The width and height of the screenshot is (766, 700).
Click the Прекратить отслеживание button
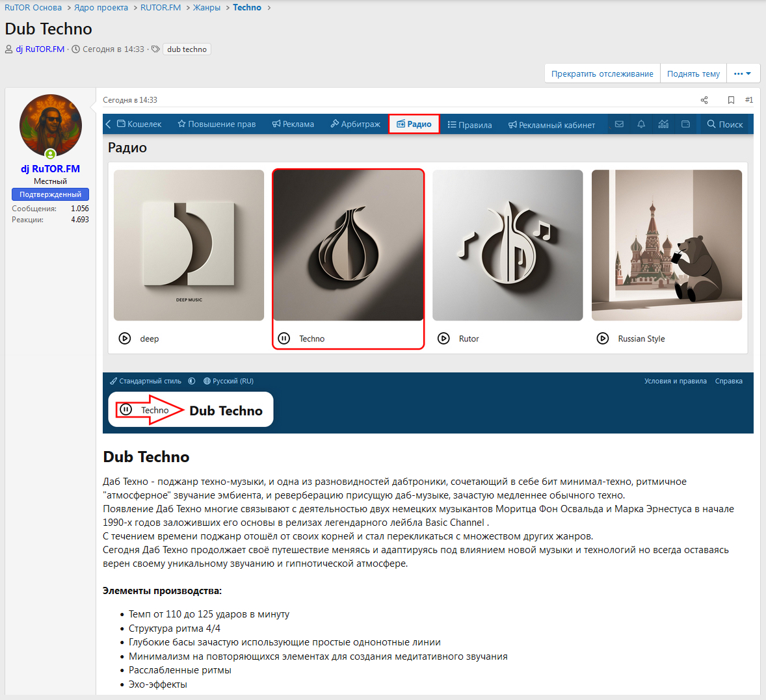pos(602,73)
